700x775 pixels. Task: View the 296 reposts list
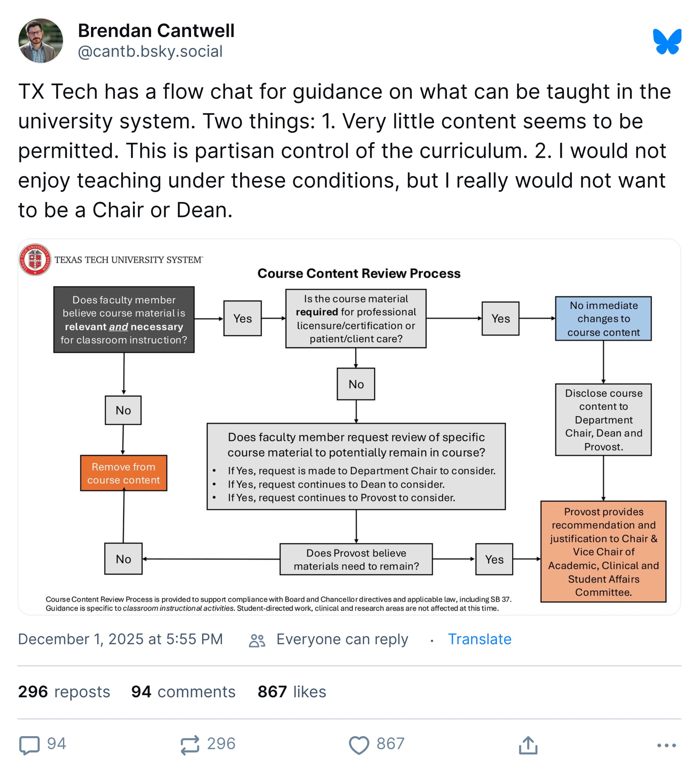[64, 692]
